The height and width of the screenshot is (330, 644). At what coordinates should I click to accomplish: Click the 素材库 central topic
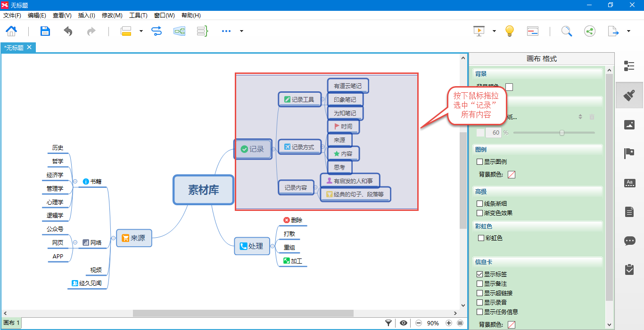[x=203, y=190]
